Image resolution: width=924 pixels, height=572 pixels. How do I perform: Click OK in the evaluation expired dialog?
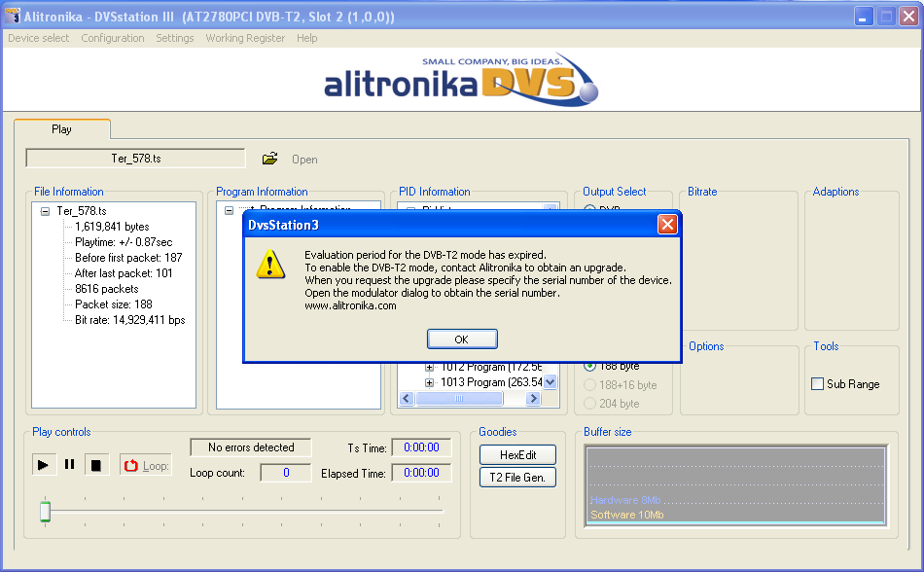tap(462, 340)
